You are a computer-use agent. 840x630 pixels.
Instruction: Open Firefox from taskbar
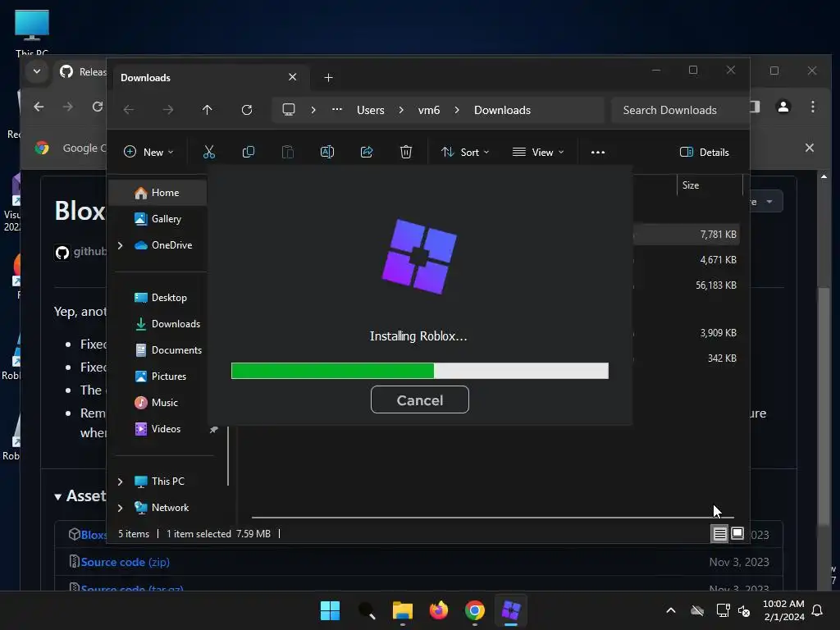point(439,610)
